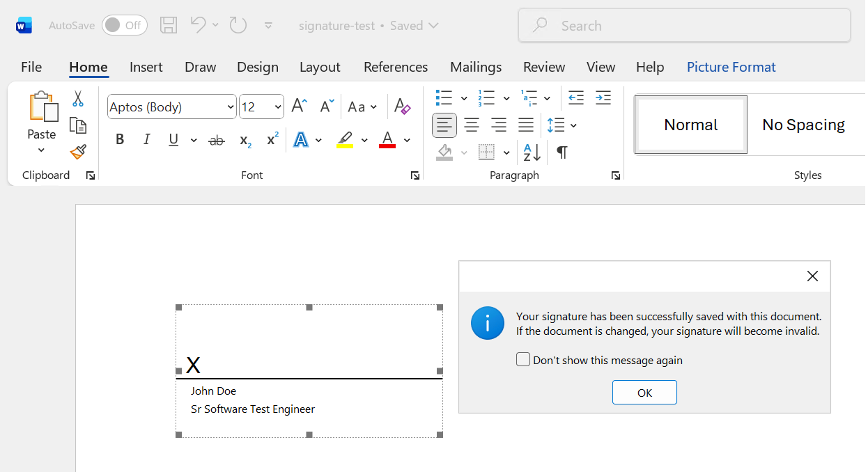Image resolution: width=868 pixels, height=472 pixels.
Task: Check Don't show this message again
Action: [x=523, y=360]
